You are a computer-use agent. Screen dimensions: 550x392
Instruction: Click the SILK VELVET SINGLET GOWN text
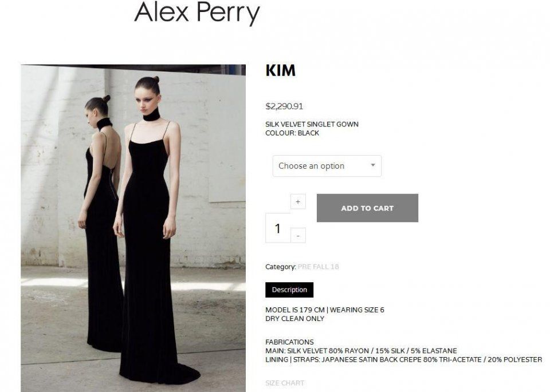(312, 124)
